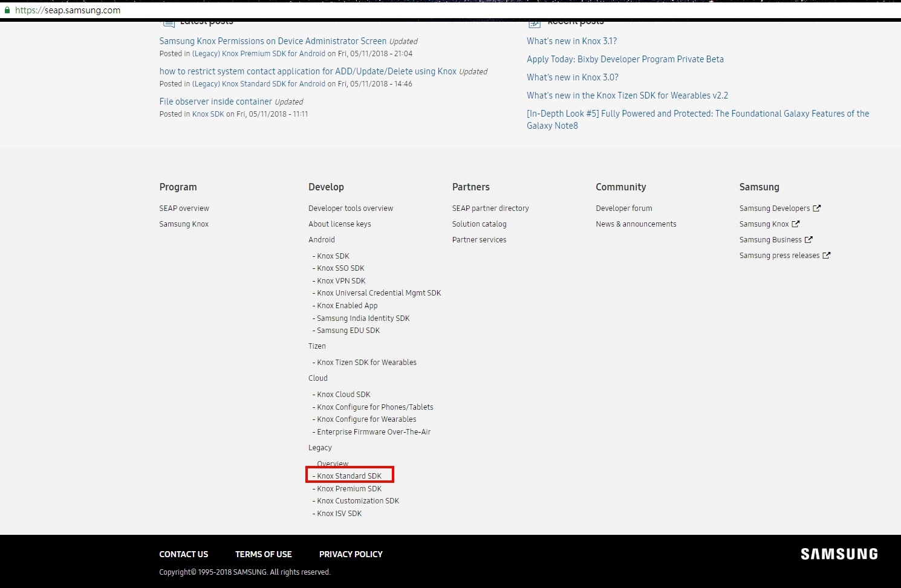Click 'PRIVACY POLICY' in the footer

(x=351, y=554)
